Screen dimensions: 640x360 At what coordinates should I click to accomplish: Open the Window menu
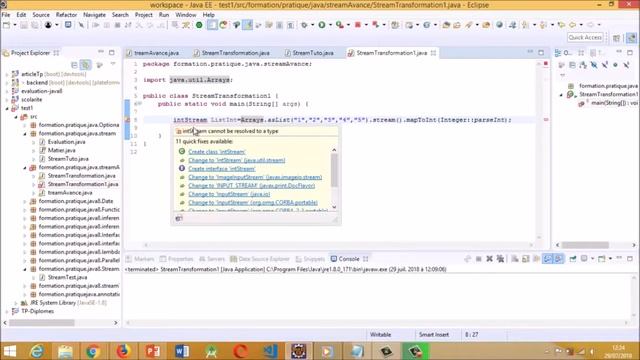(x=186, y=15)
